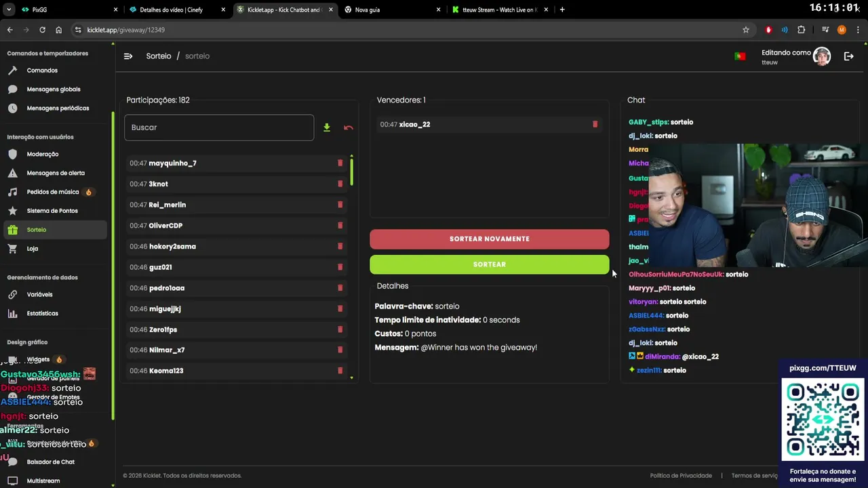Click the red undo reset participants icon
868x488 pixels.
point(349,127)
